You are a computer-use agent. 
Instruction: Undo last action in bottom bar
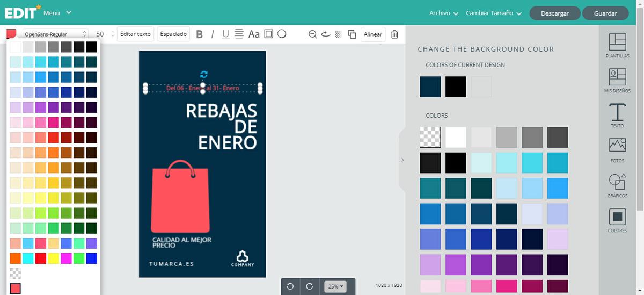click(290, 286)
